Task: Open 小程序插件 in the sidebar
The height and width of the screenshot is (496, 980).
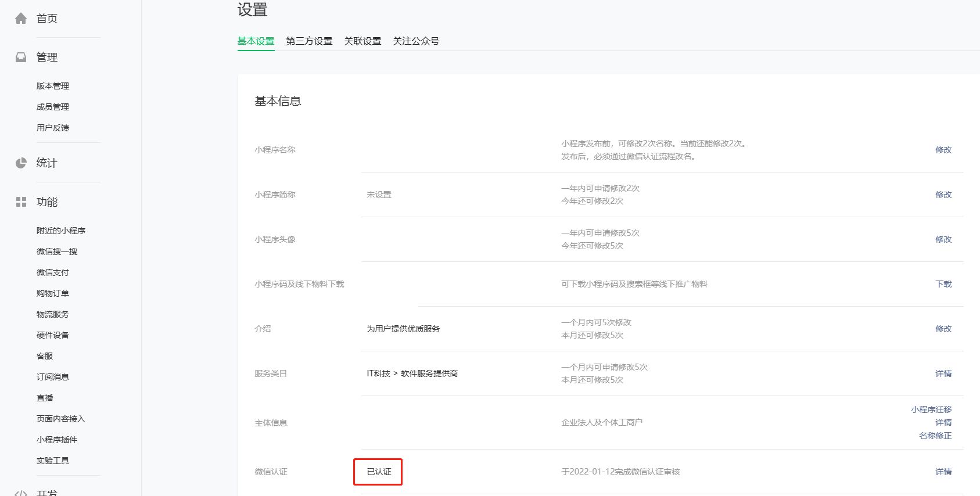Action: (57, 440)
